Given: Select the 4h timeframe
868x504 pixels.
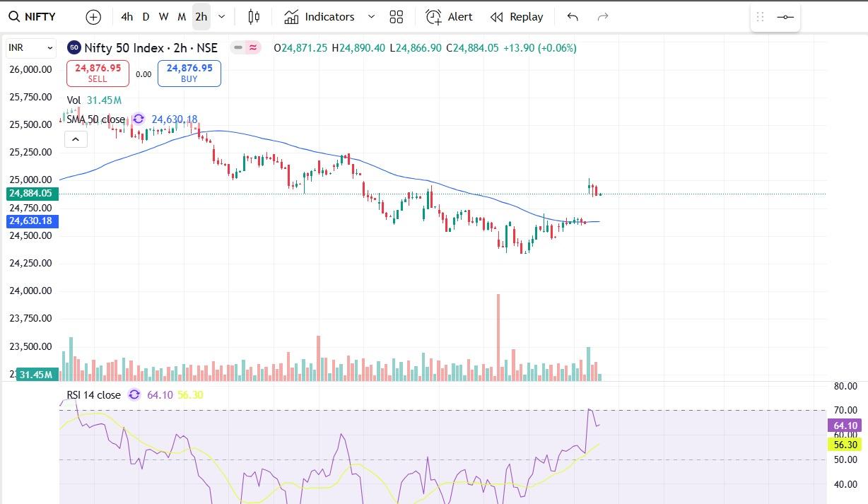Looking at the screenshot, I should coord(127,16).
